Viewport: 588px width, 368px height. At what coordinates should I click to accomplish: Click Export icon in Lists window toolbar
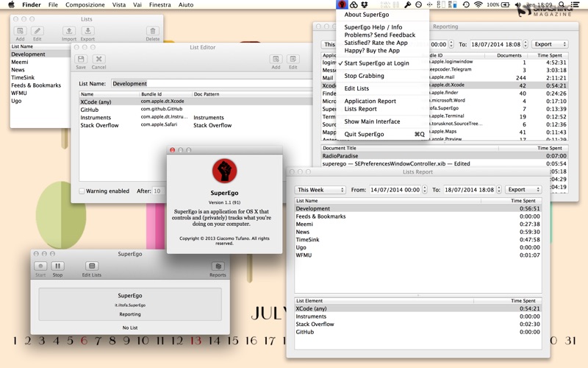(87, 31)
